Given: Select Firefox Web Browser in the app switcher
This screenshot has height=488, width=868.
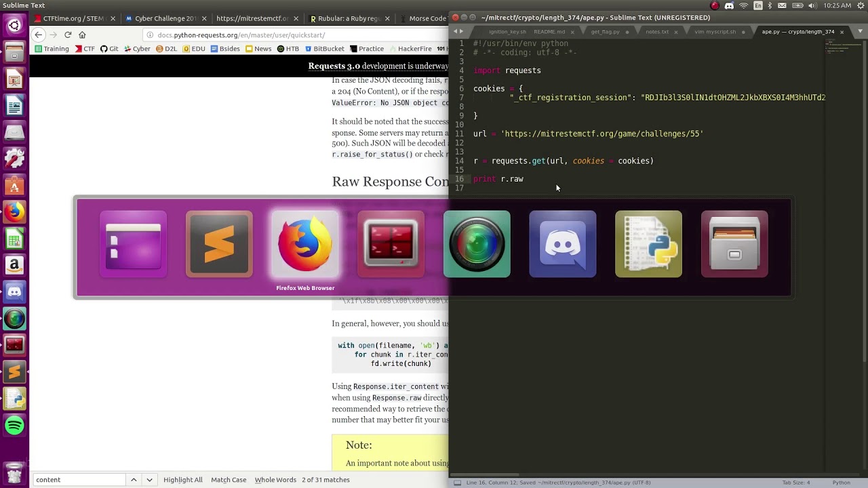Looking at the screenshot, I should [305, 244].
